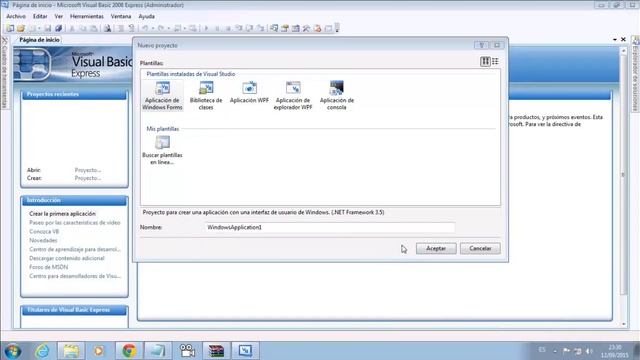
Task: Open the Archivo menu
Action: 16,16
